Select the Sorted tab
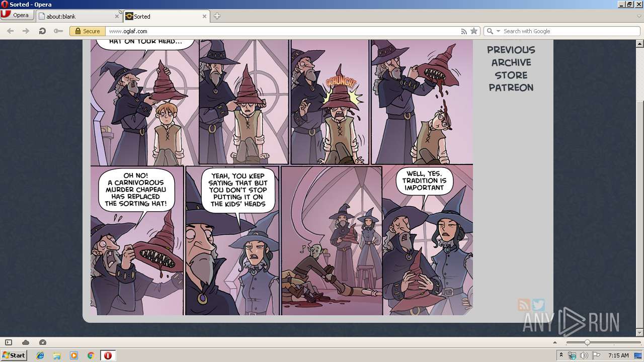The image size is (644, 362). pyautogui.click(x=167, y=16)
